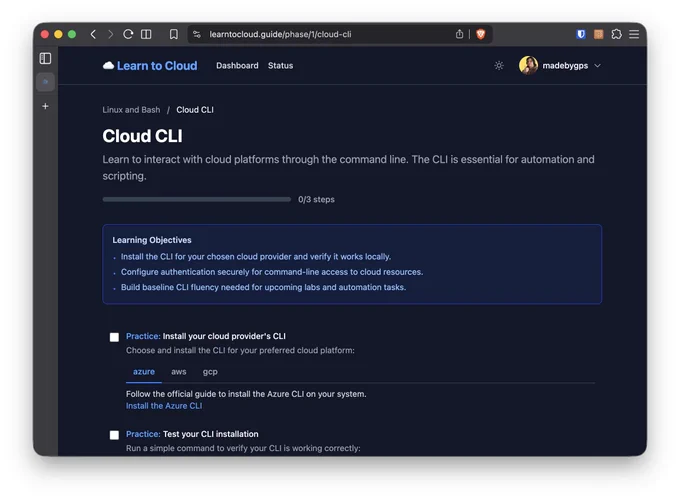The height and width of the screenshot is (500, 680).
Task: Toggle the vertical tabs panel icon
Action: tap(46, 59)
